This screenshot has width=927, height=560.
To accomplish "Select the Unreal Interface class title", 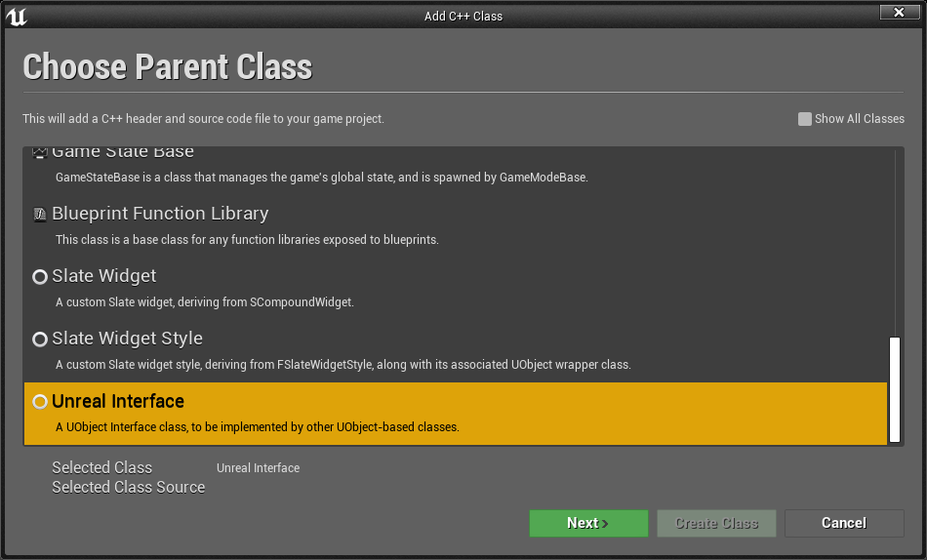I will tap(118, 402).
